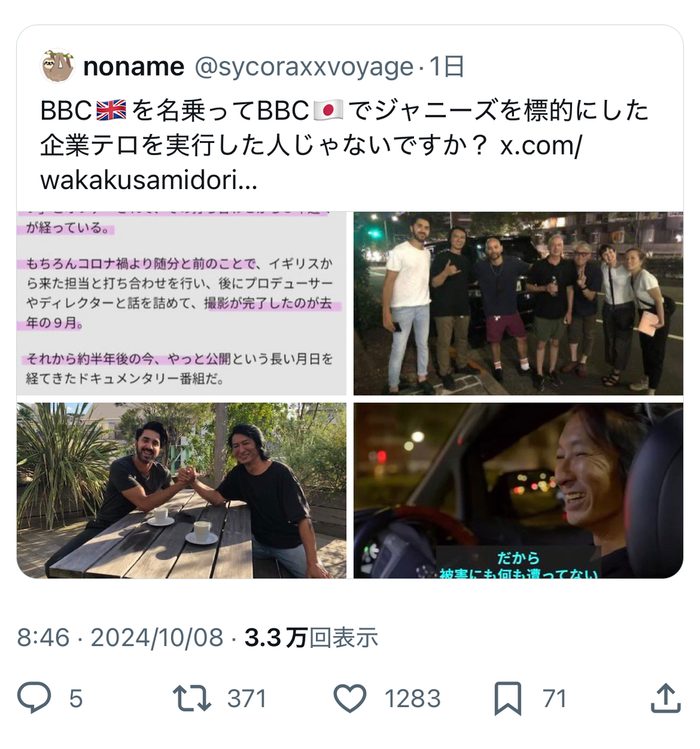This screenshot has width=700, height=749.
Task: Click the 71 bookmarks count
Action: tap(555, 698)
